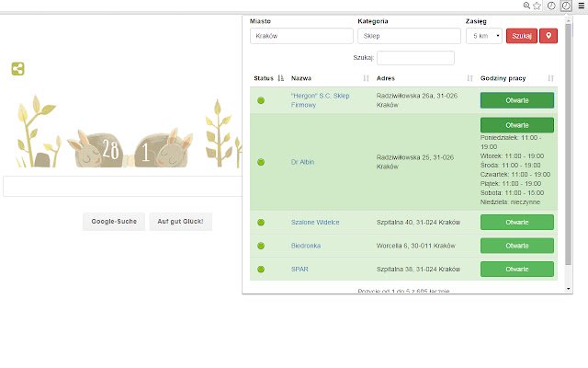Click the Kategoria field label
The width and height of the screenshot is (588, 368).
click(x=373, y=21)
